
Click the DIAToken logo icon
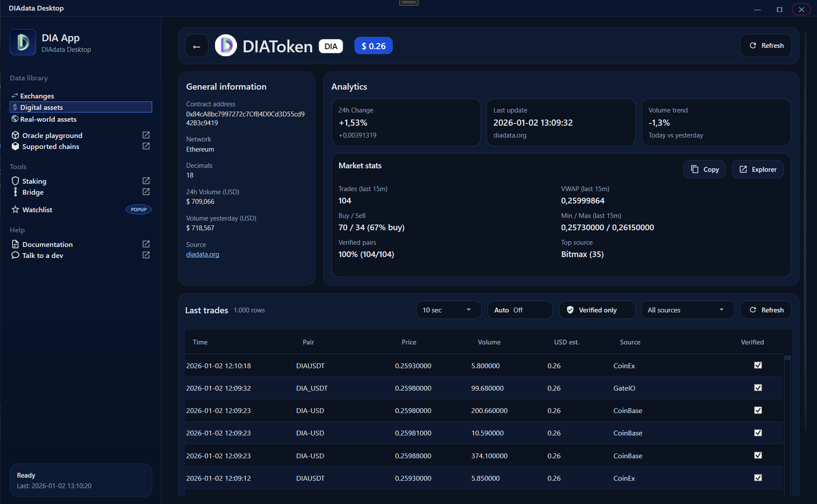226,46
